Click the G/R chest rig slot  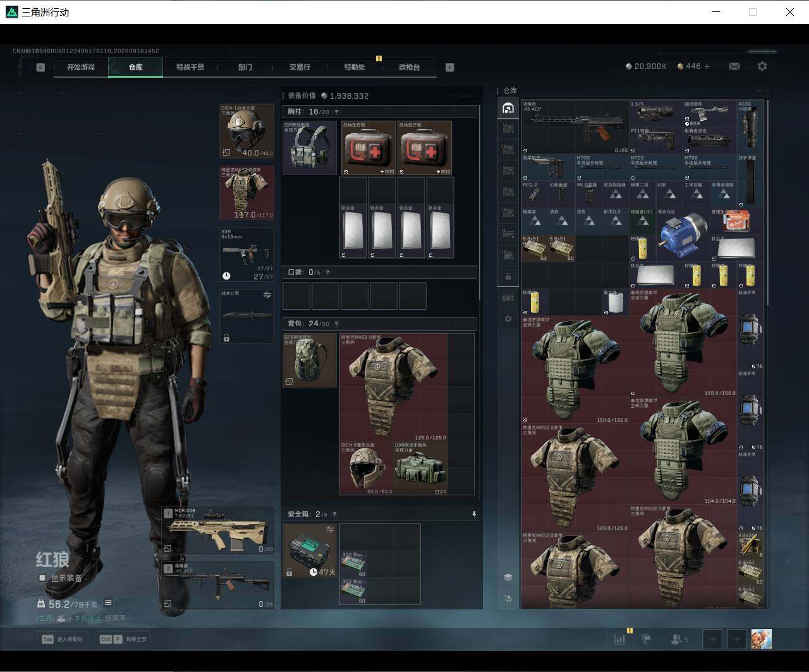tap(310, 148)
